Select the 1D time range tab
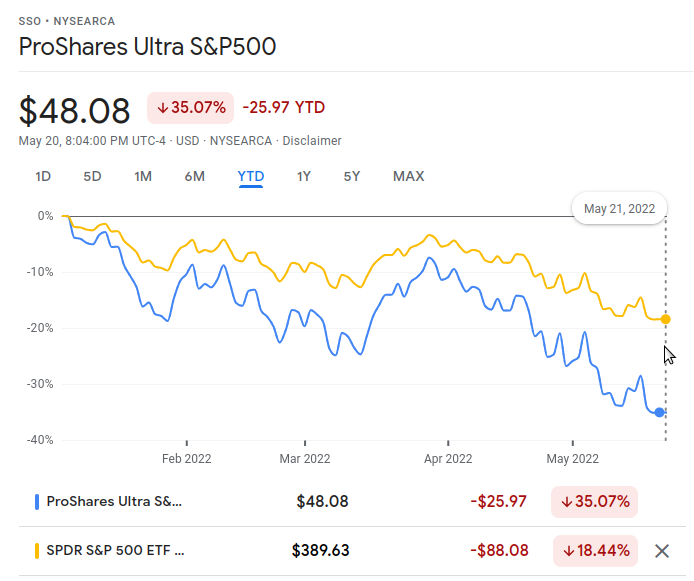 [43, 177]
